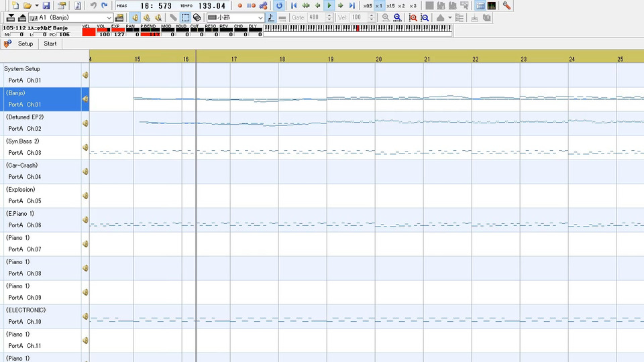Click the move-track-down icon
Screen dimensions: 644x362
(11, 17)
